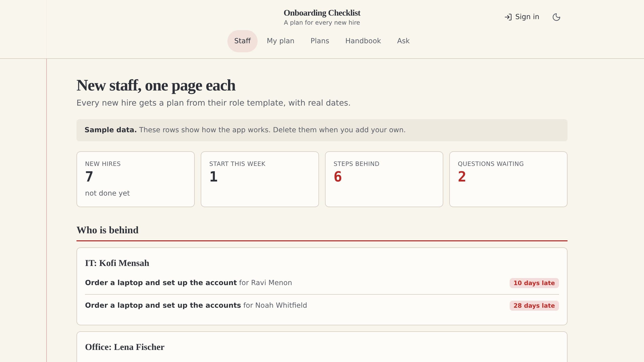Select the laptop task for Ravi Menon
644x362 pixels.
pyautogui.click(x=322, y=283)
